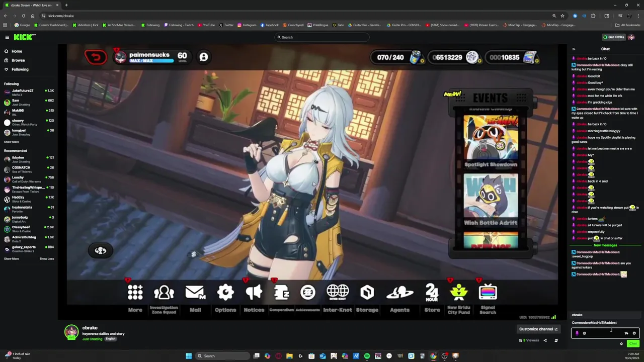Open YouTube bookmark in bookmarks bar
Image resolution: width=644 pixels, height=362 pixels.
(x=206, y=25)
